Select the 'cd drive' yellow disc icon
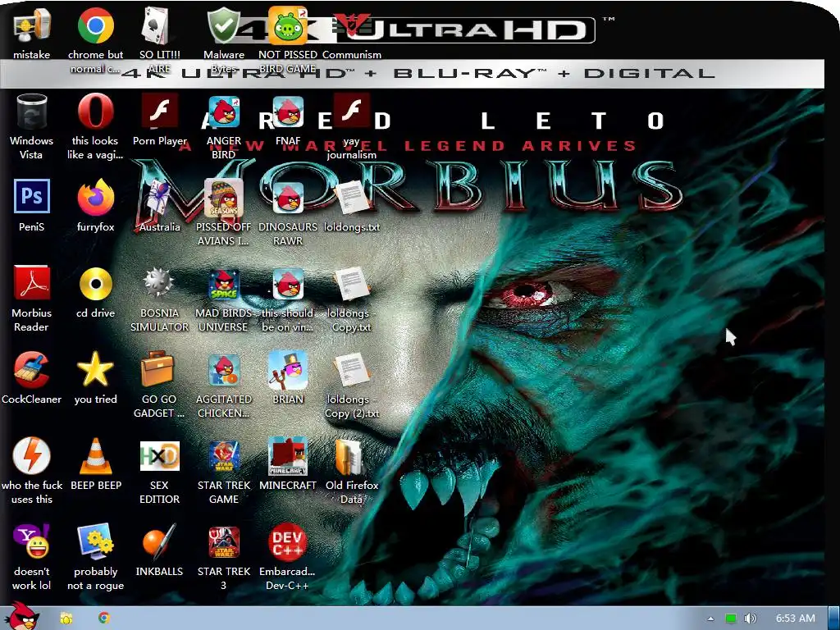The width and height of the screenshot is (840, 630). pos(95,284)
